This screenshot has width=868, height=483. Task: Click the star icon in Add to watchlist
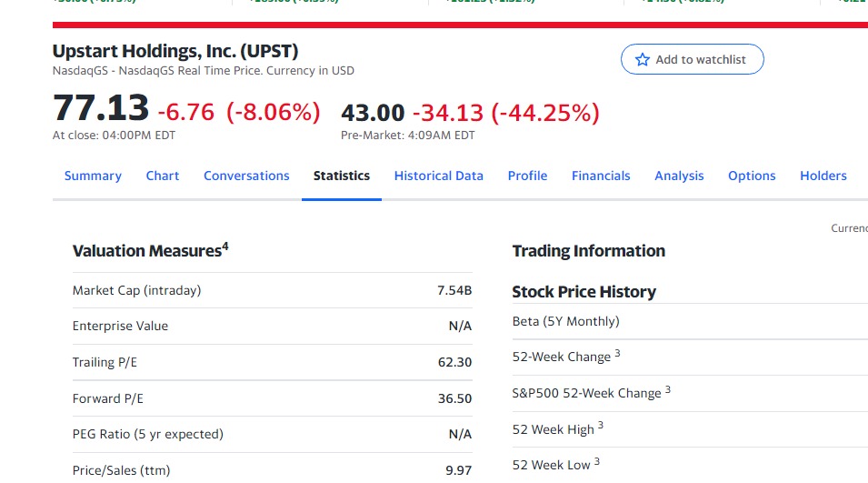[x=643, y=59]
